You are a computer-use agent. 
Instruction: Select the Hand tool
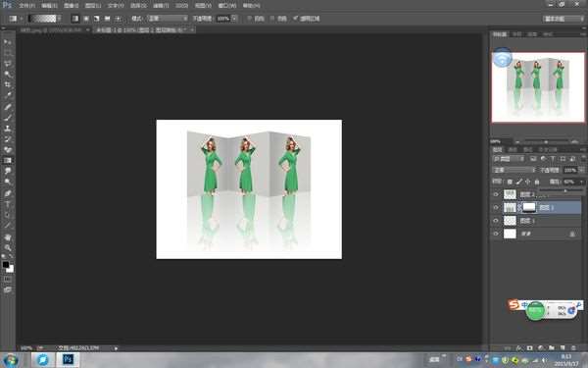[x=8, y=237]
